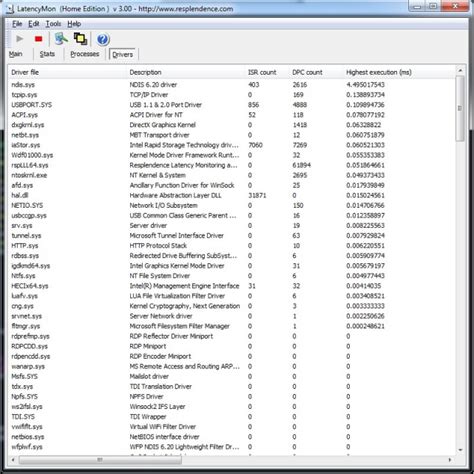
Task: Switch to the Main tab
Action: click(16, 54)
